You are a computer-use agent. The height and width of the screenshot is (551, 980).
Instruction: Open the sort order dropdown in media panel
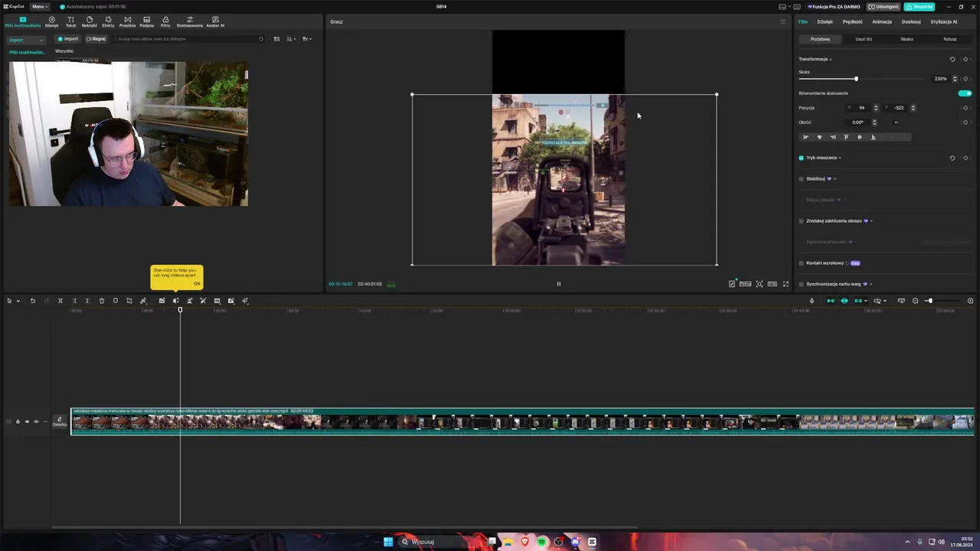coord(291,39)
